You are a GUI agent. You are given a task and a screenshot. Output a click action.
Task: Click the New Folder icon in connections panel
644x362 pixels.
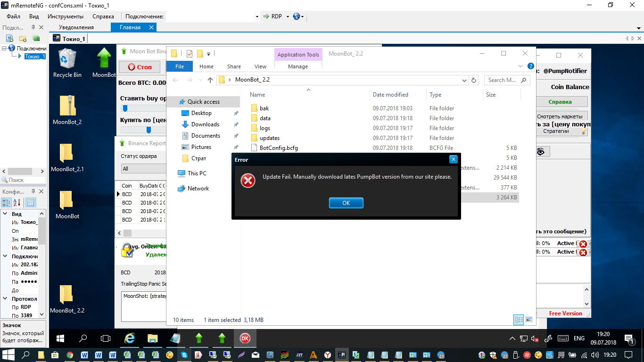click(23, 38)
